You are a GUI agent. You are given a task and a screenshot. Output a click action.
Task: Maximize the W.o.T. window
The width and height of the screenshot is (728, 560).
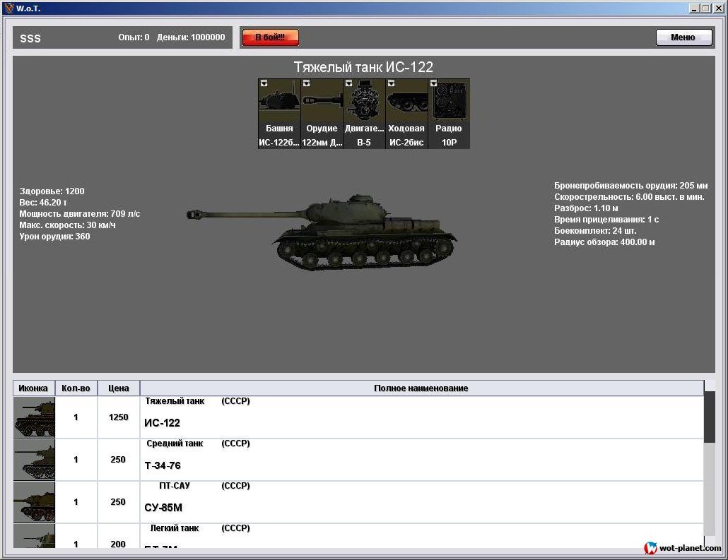705,8
